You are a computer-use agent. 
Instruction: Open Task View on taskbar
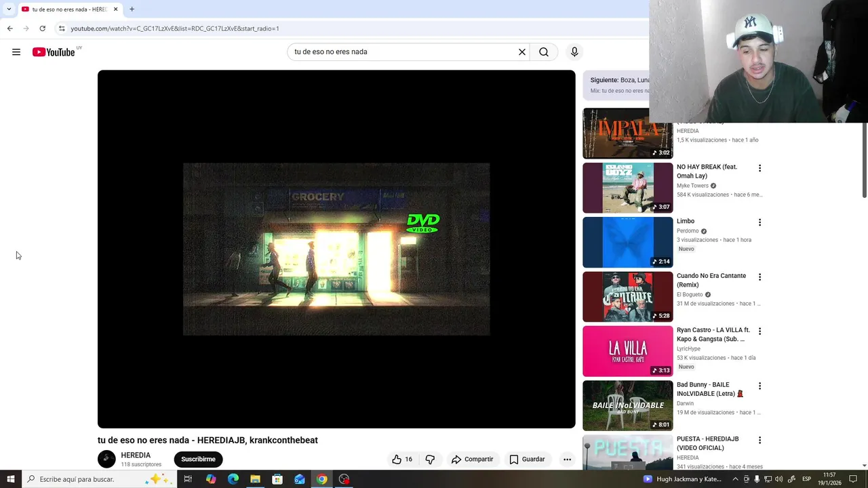(x=188, y=479)
